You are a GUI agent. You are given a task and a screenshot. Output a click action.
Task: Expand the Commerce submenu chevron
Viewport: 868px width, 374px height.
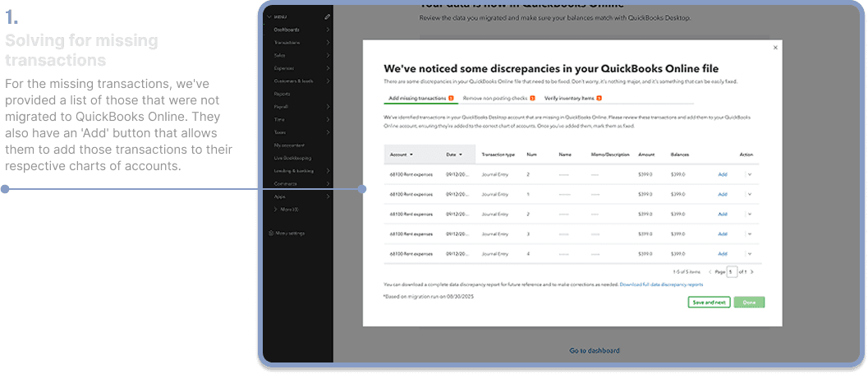coord(328,183)
